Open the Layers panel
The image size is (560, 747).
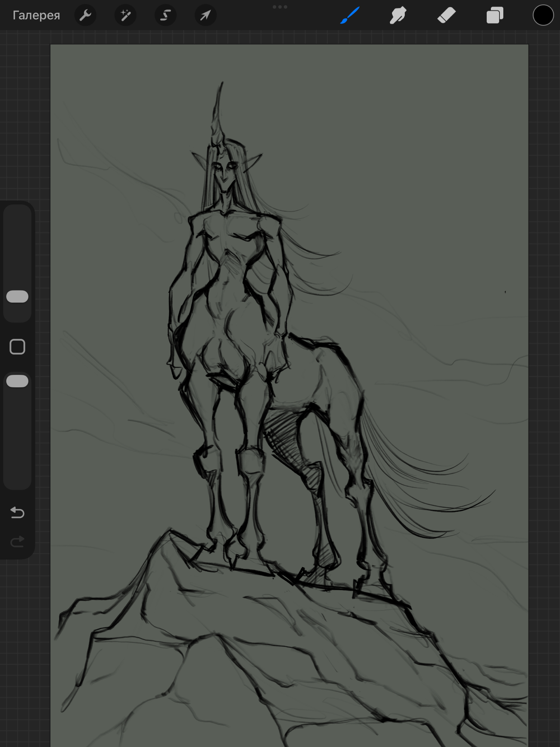click(x=495, y=15)
